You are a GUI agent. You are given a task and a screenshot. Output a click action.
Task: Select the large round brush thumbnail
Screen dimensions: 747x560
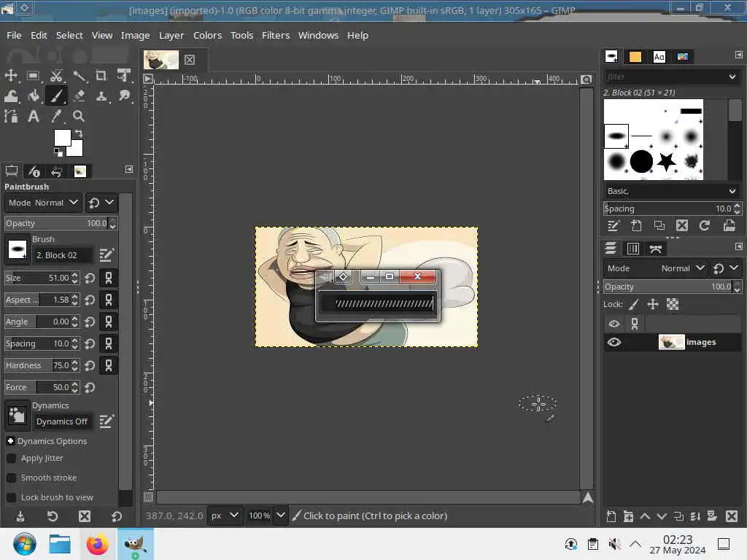(x=641, y=161)
